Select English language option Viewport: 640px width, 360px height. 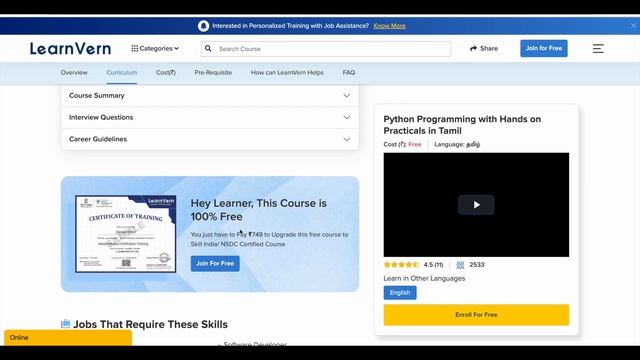pyautogui.click(x=400, y=293)
